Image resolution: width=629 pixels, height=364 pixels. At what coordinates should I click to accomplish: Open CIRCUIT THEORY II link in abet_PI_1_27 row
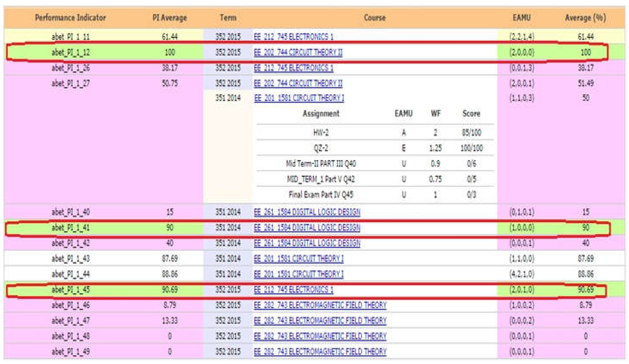(298, 83)
